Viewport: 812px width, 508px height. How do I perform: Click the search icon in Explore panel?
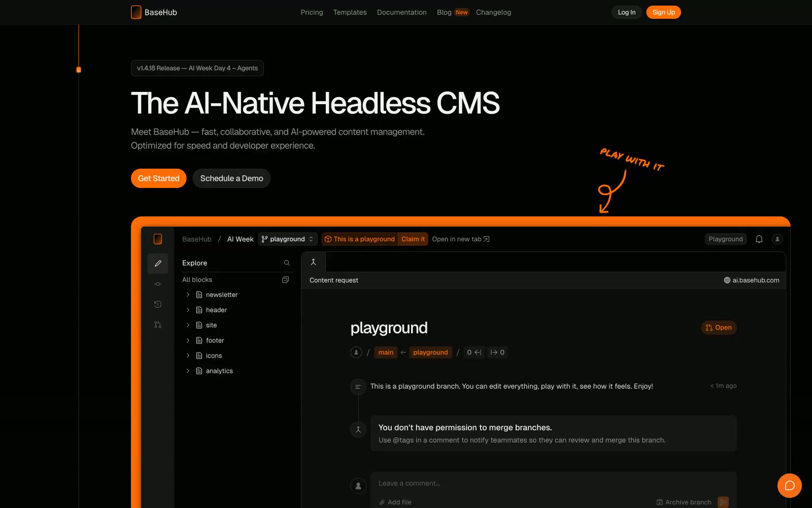coord(287,263)
